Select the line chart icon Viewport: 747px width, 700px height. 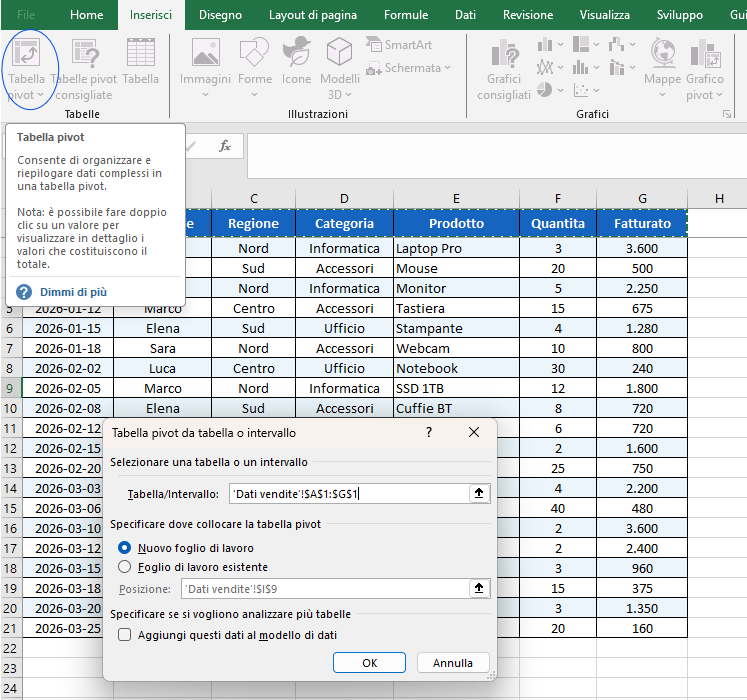(545, 67)
